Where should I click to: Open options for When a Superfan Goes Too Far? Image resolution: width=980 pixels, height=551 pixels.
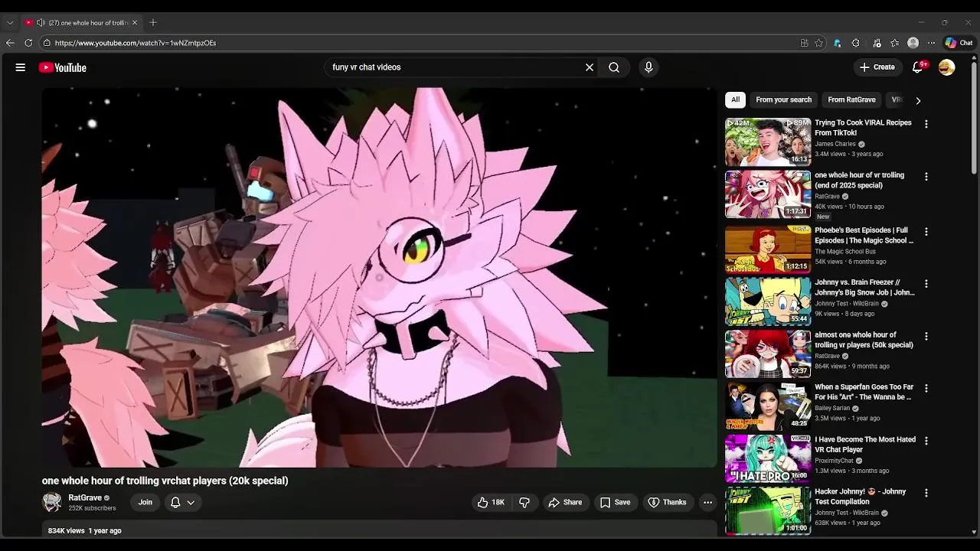[926, 388]
